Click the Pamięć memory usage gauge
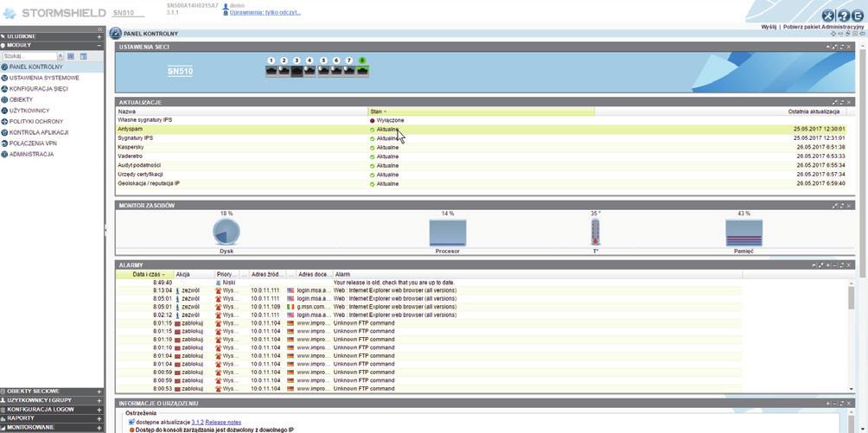The height and width of the screenshot is (433, 868). click(744, 232)
